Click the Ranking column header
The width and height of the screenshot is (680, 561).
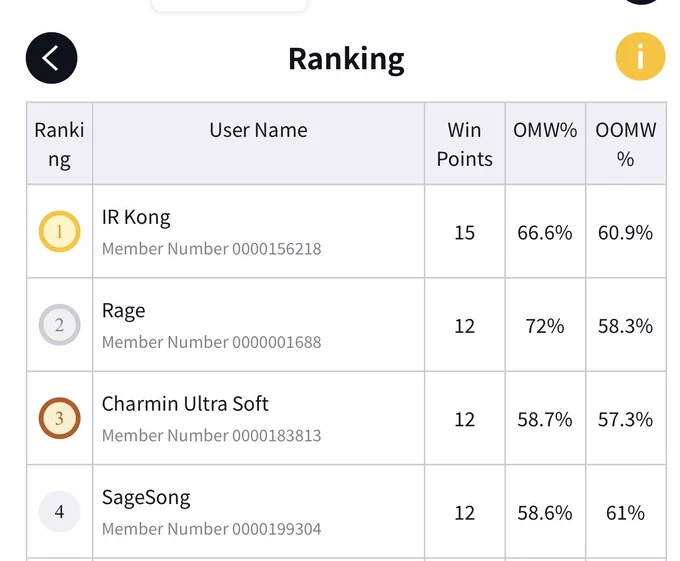59,145
